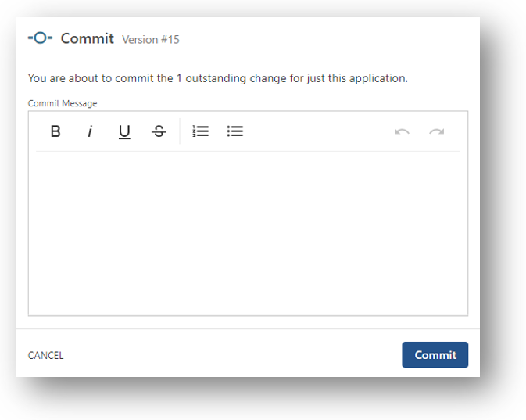
Task: Insert a numbered list
Action: [201, 131]
